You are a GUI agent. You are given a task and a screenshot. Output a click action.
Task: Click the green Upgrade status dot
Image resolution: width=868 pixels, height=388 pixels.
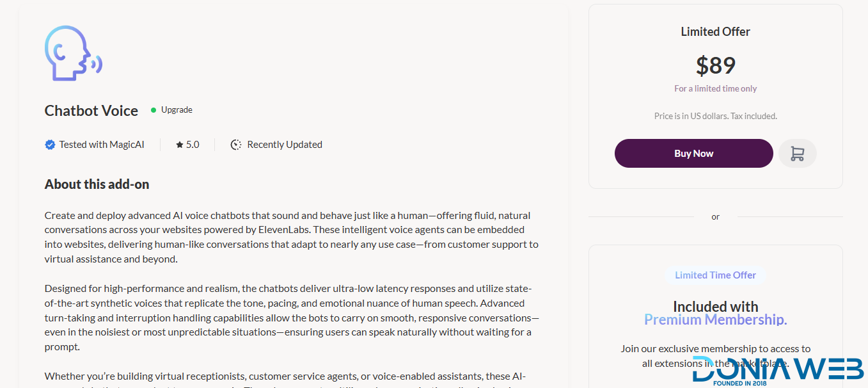coord(154,110)
